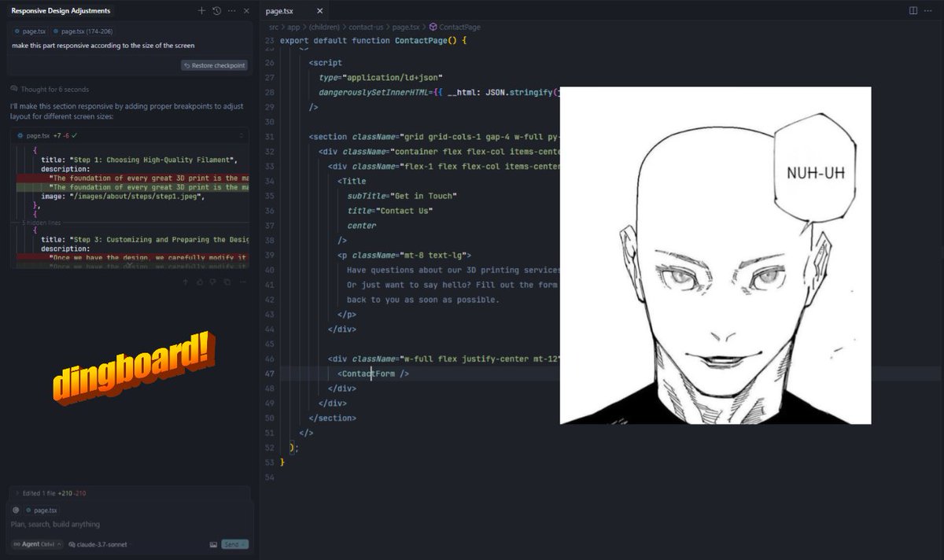Click split editor icon
This screenshot has width=944, height=560.
[913, 11]
